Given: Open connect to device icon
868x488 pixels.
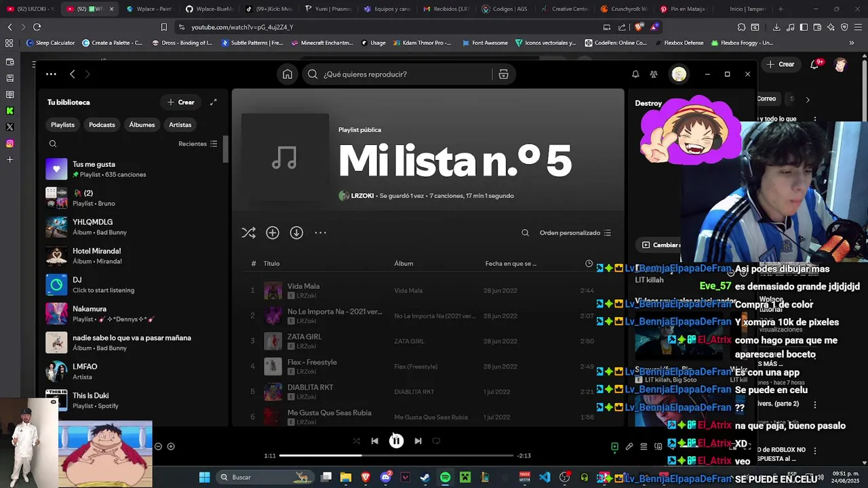Looking at the screenshot, I should pos(658,447).
